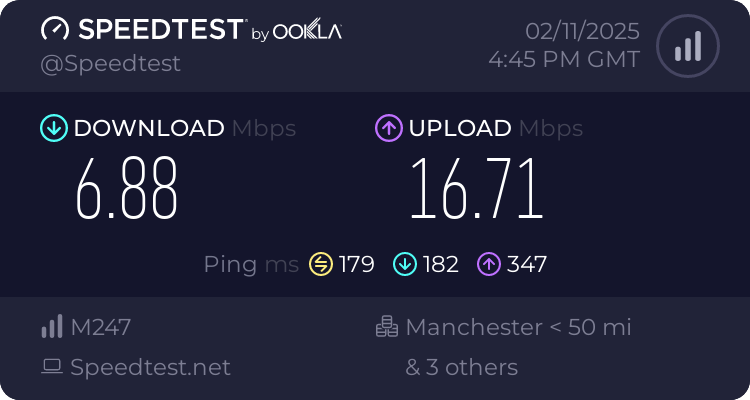
Task: Click the idle ping value 179
Action: [356, 264]
